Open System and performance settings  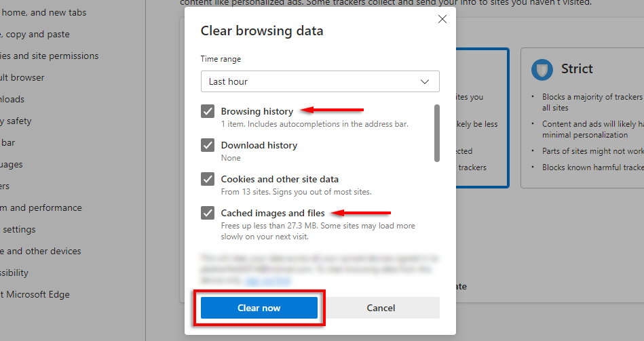pyautogui.click(x=42, y=207)
